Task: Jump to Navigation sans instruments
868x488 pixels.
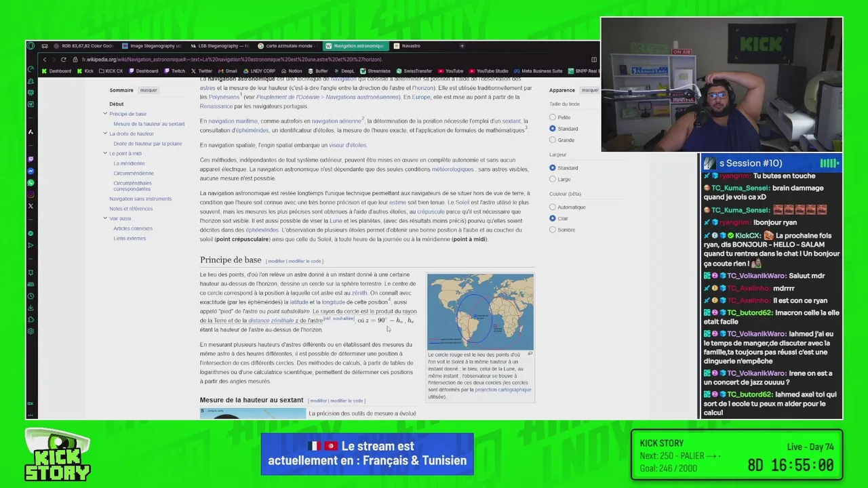Action: (x=140, y=199)
